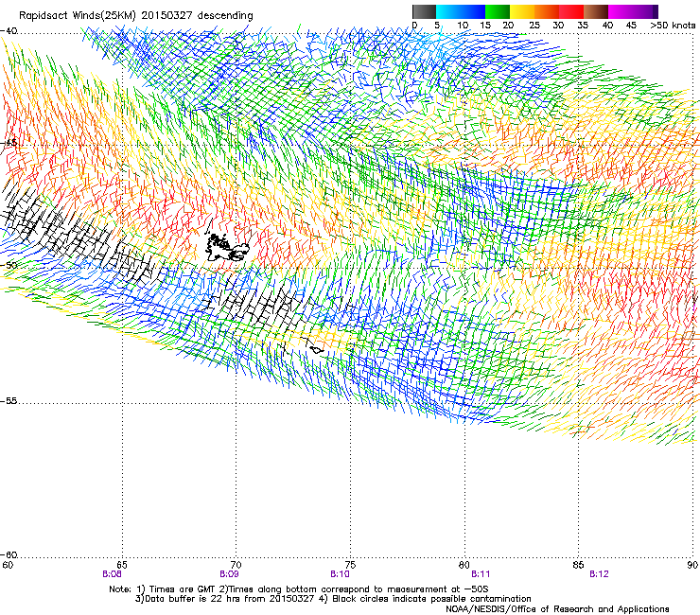Click the '75' longitude label
The width and height of the screenshot is (700, 615).
coord(350,565)
